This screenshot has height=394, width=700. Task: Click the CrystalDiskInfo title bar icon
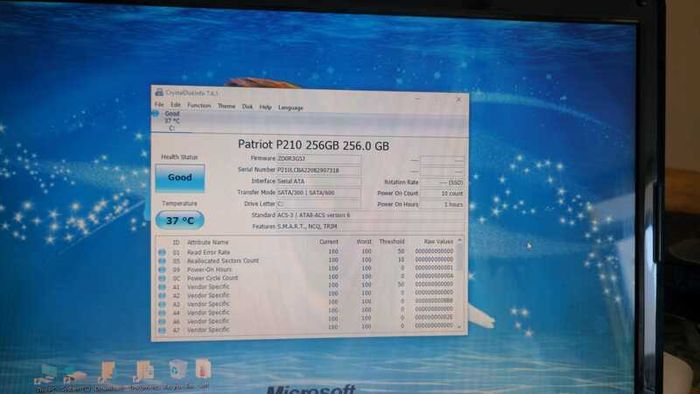click(x=158, y=93)
